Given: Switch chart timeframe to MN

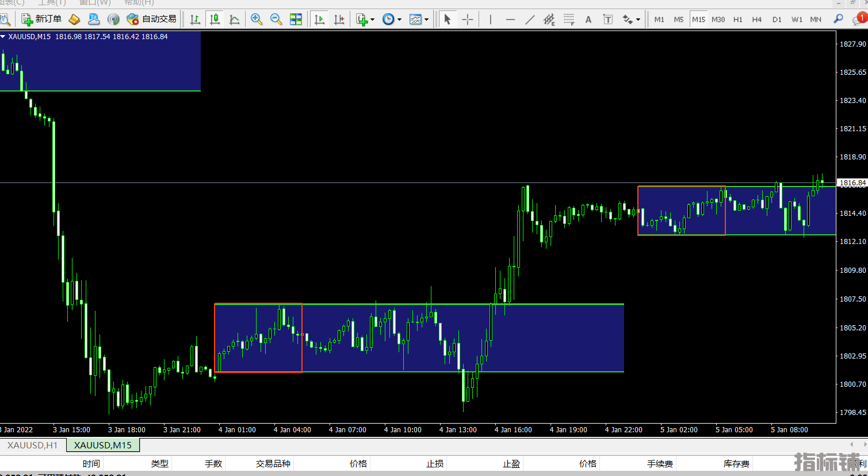Looking at the screenshot, I should click(816, 19).
